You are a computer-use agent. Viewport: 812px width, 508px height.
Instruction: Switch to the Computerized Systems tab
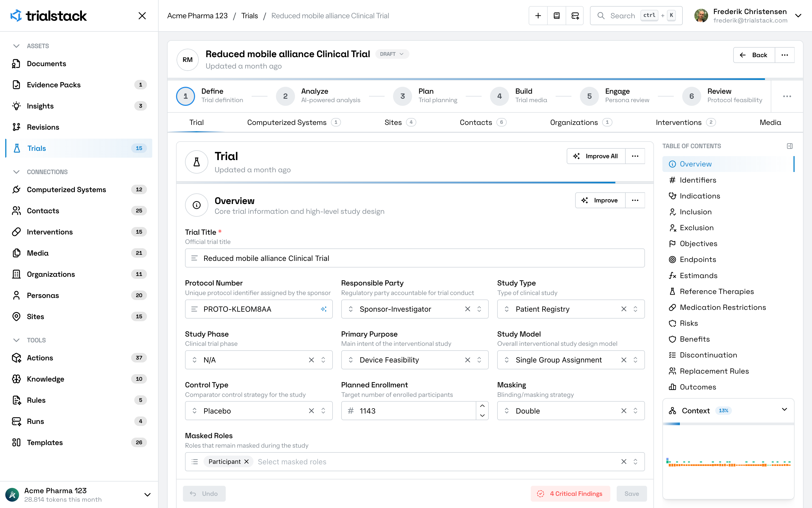[x=294, y=123]
